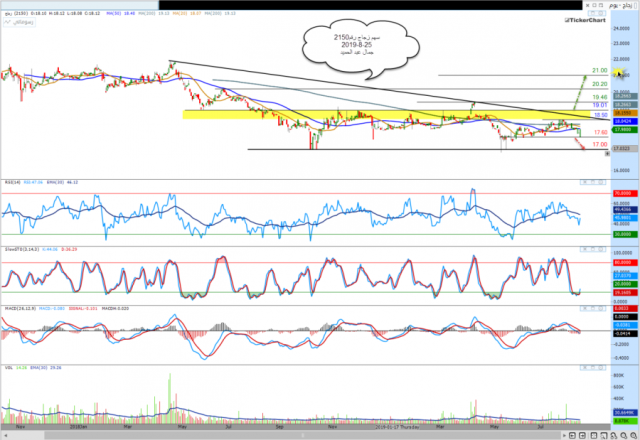Click the 800K volume axis value

point(618,376)
